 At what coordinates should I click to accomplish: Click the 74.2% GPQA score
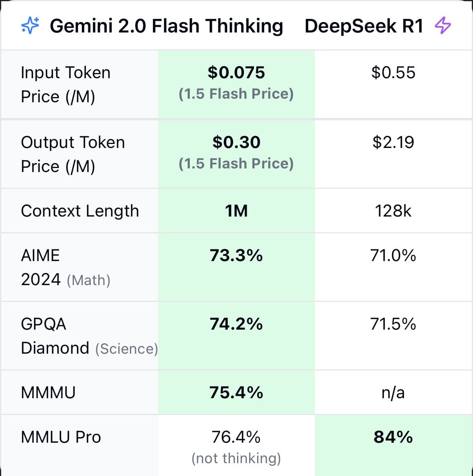click(x=236, y=324)
